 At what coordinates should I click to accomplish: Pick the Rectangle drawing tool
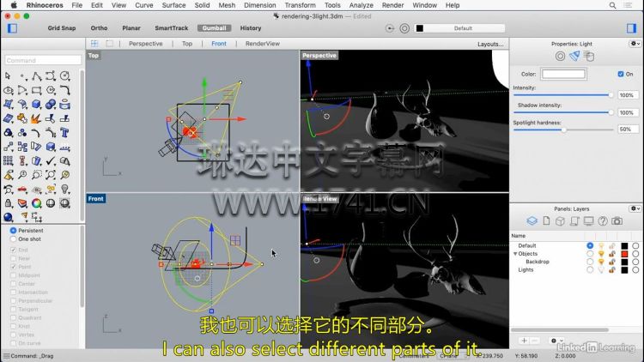(37, 90)
